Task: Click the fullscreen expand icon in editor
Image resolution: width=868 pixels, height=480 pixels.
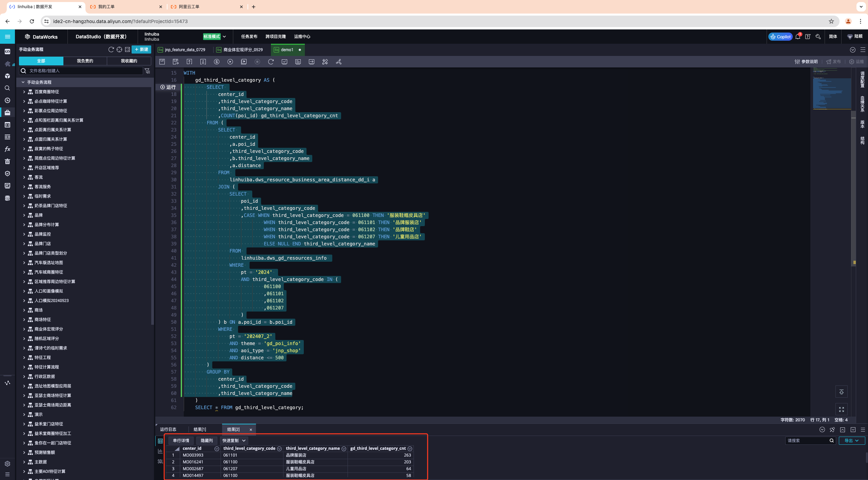Action: [x=841, y=409]
